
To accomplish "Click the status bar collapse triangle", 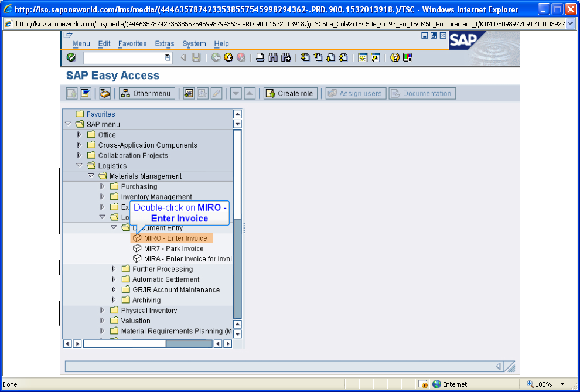I will (x=499, y=366).
